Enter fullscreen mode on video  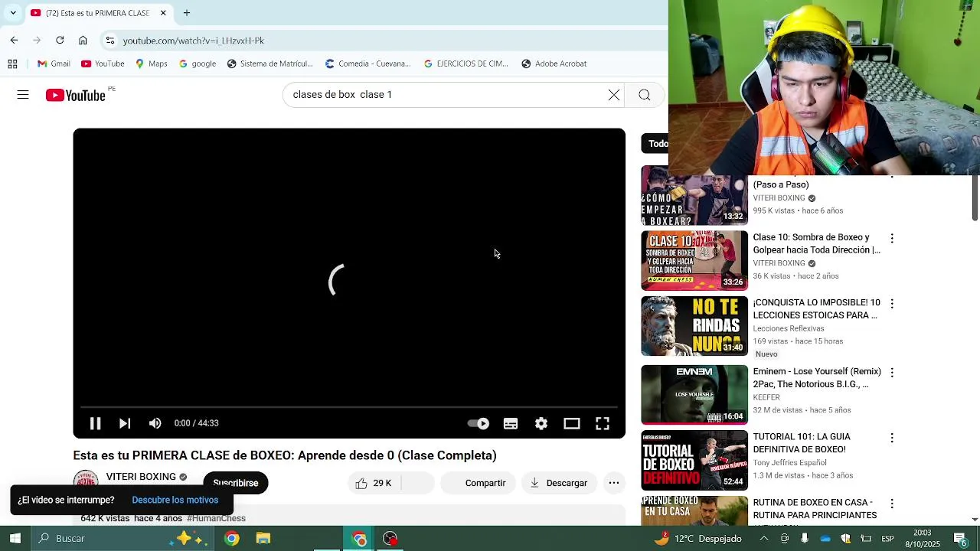(603, 423)
